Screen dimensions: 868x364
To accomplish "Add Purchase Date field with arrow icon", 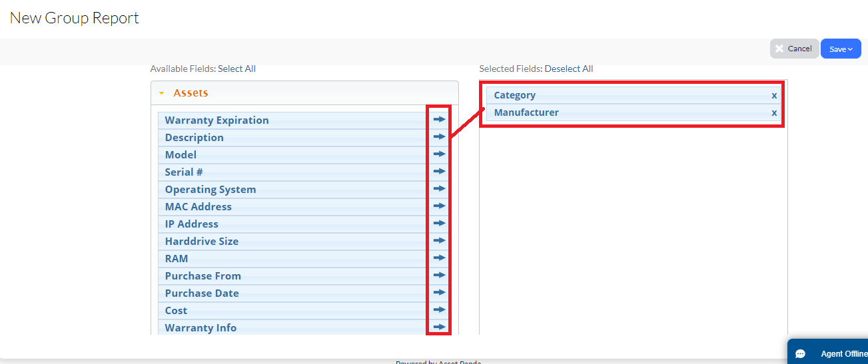I will coord(439,293).
